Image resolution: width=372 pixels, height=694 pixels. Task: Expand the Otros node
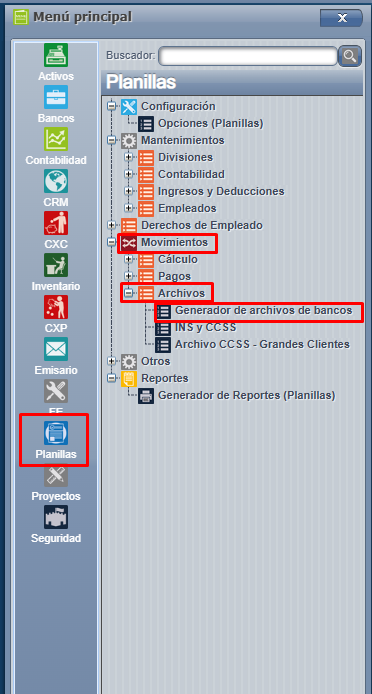click(112, 361)
